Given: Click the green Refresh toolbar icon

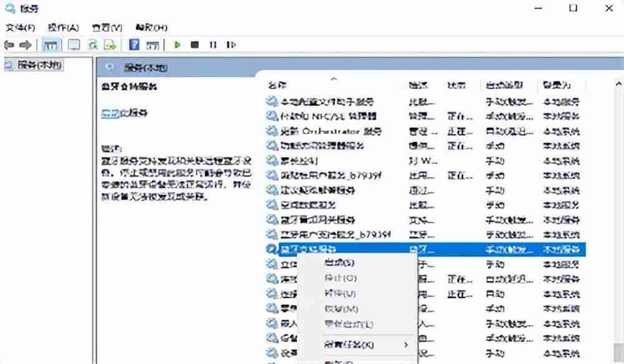Looking at the screenshot, I should [93, 45].
